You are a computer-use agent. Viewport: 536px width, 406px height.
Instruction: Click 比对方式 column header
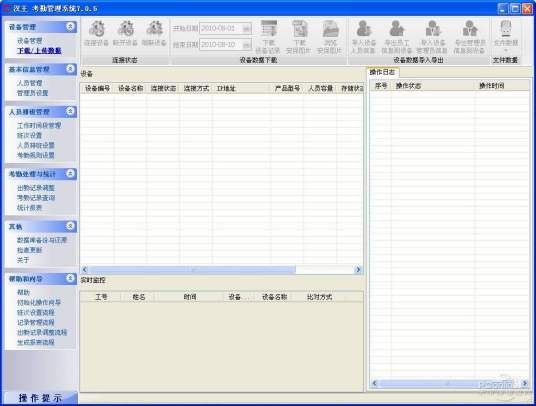click(320, 297)
